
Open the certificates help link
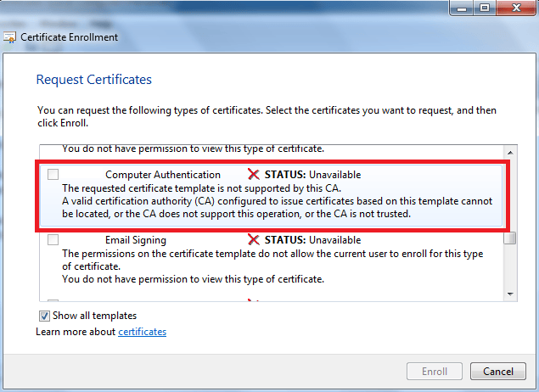click(x=143, y=332)
